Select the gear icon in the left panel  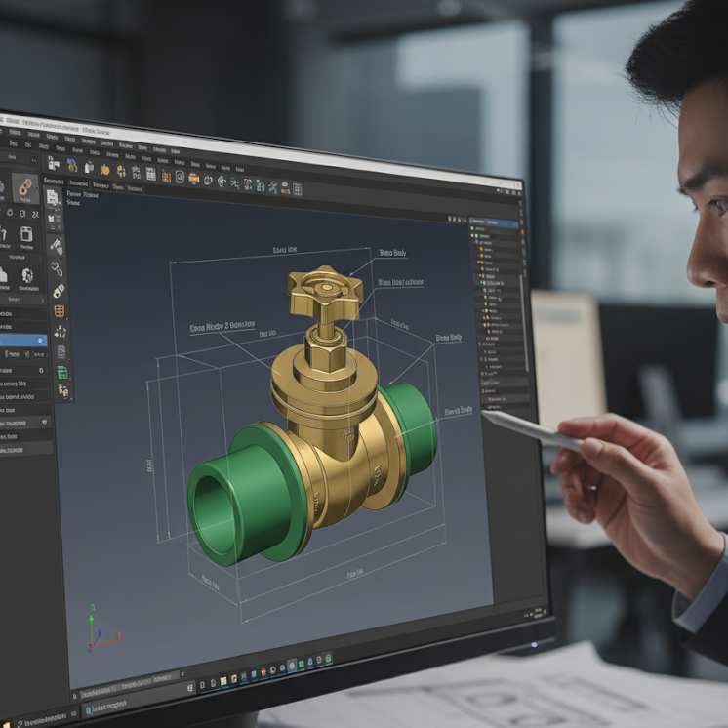[x=26, y=276]
